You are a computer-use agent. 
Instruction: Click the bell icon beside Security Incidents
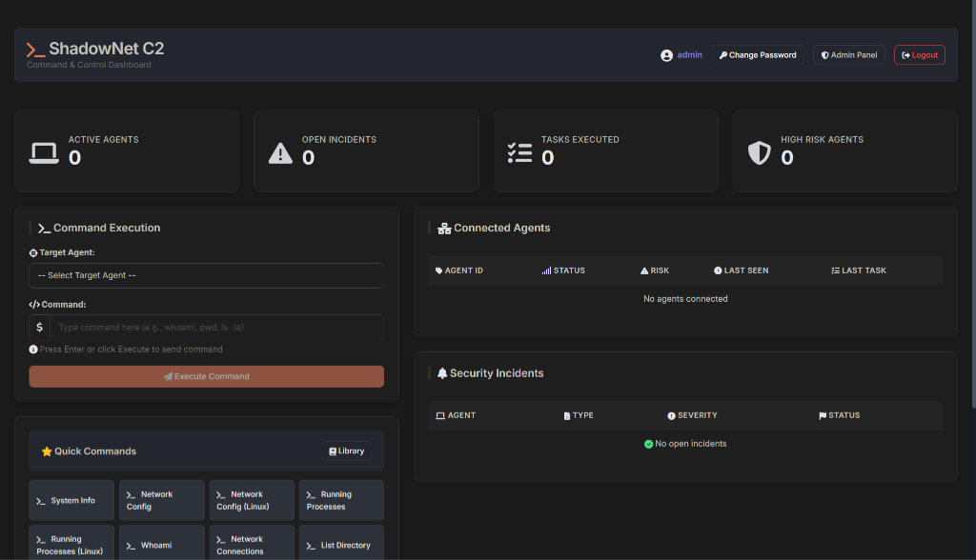tap(441, 373)
